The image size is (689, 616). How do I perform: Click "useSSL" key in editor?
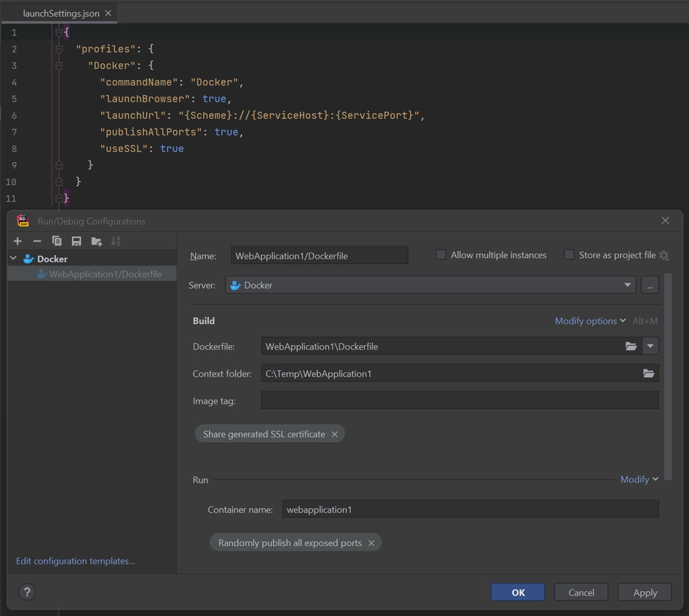pos(124,149)
